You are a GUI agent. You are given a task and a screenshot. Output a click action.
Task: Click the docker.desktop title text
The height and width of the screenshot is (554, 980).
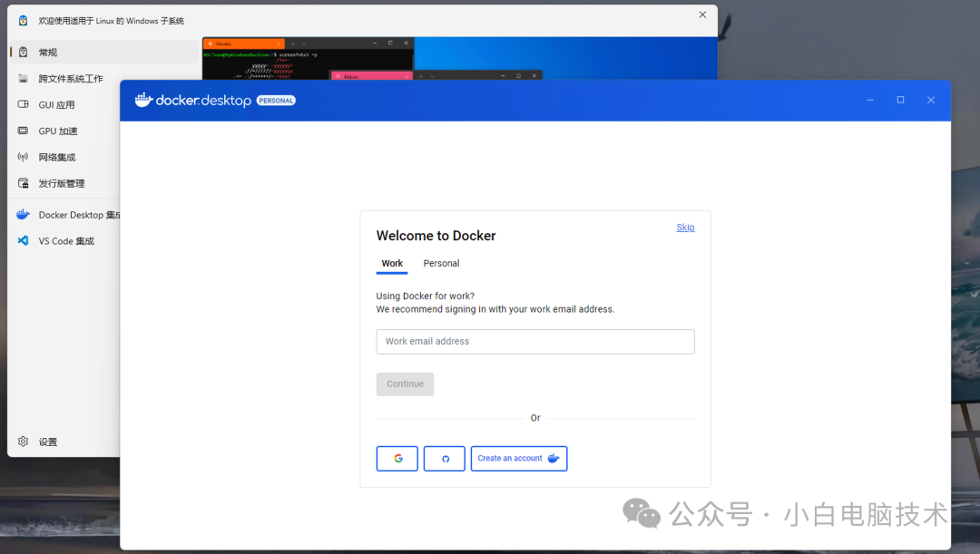(x=203, y=100)
